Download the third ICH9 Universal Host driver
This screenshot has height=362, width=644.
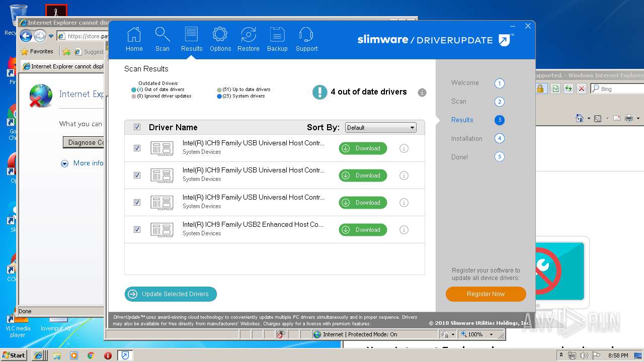(363, 203)
